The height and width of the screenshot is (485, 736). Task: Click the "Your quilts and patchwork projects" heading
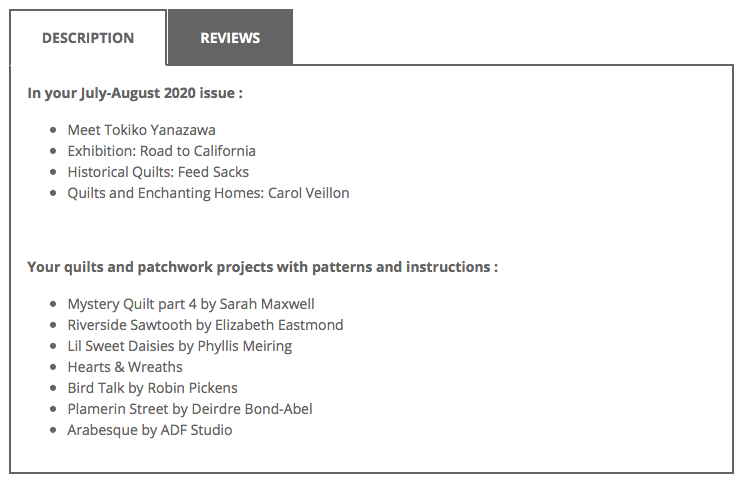click(x=262, y=267)
